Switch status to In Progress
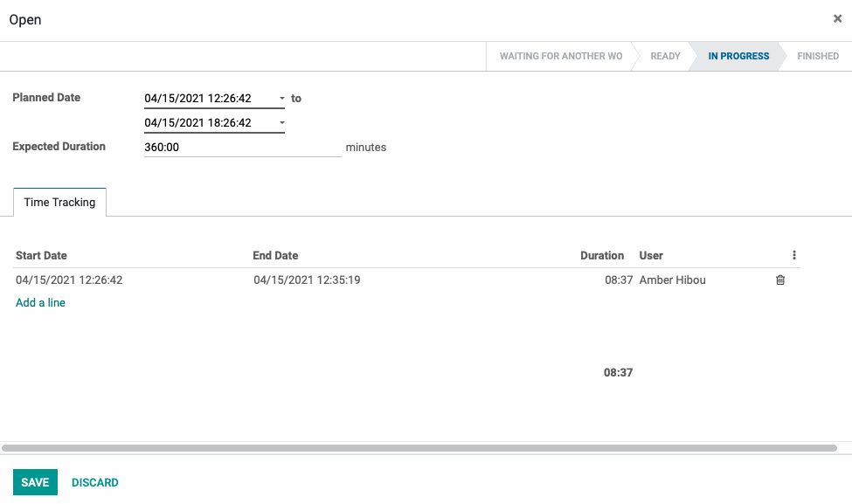 tap(738, 56)
